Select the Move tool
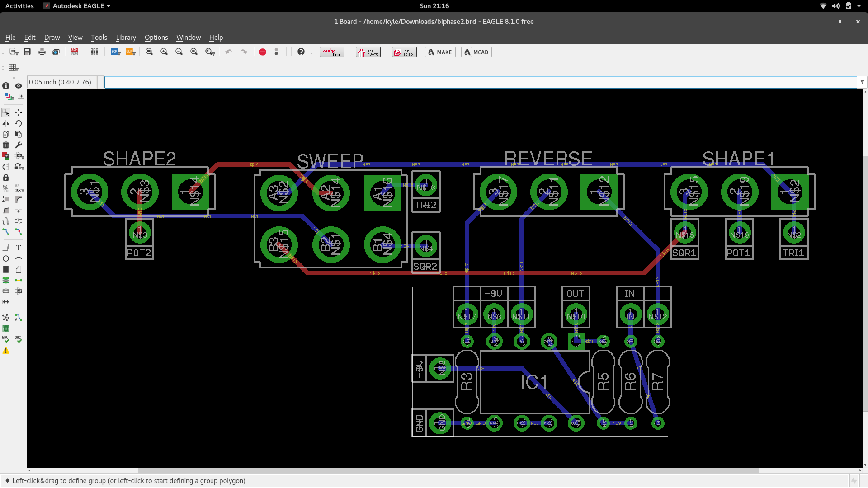This screenshot has width=868, height=488. 19,113
